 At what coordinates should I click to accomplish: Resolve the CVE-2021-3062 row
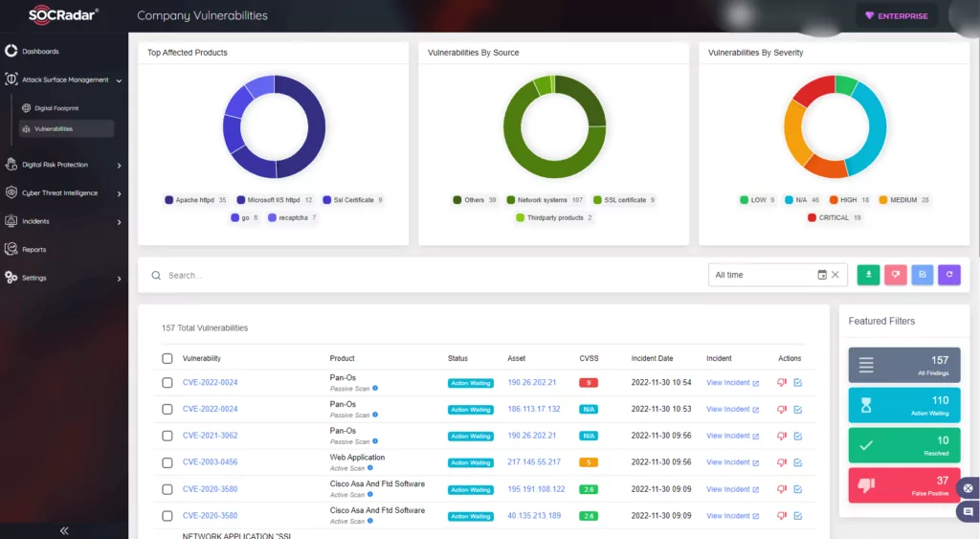(798, 436)
